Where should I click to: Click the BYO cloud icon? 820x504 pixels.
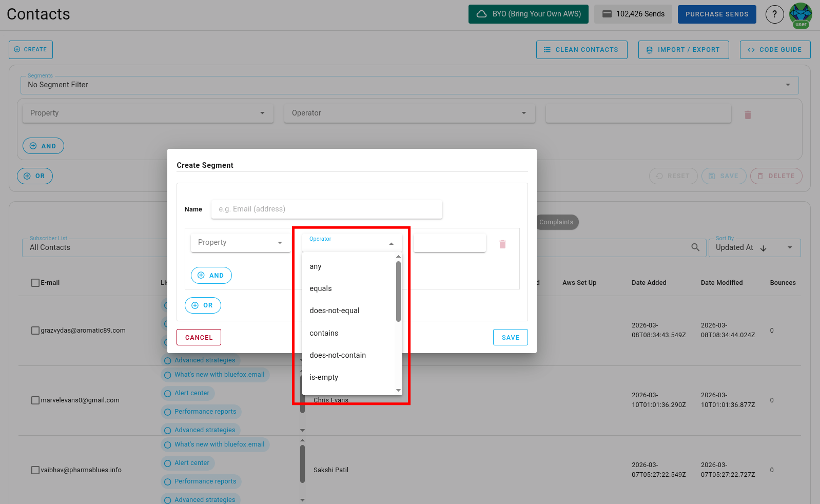(481, 14)
